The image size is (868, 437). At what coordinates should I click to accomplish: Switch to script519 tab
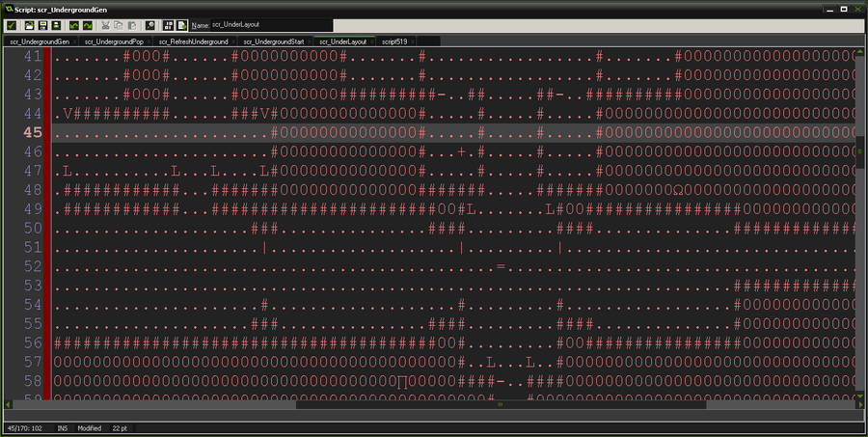[394, 41]
